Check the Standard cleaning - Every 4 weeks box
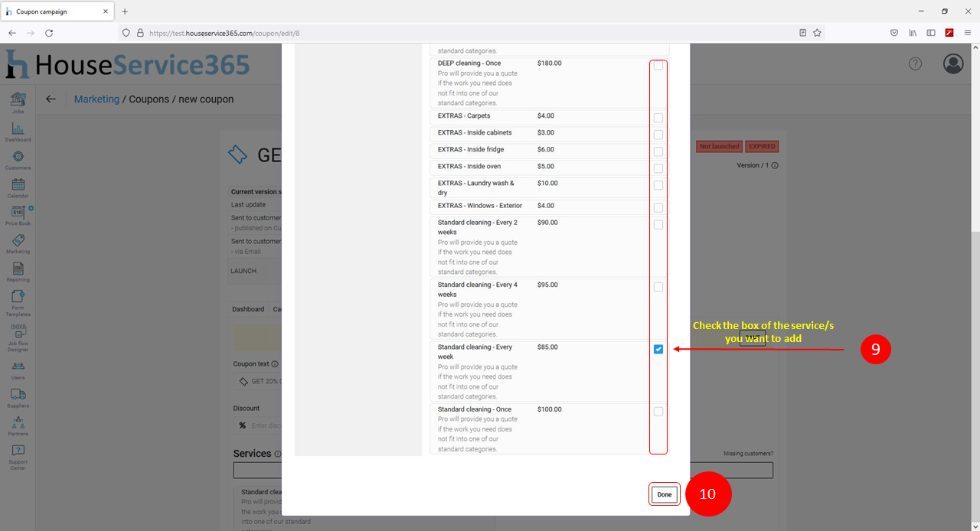This screenshot has height=531, width=980. point(658,287)
